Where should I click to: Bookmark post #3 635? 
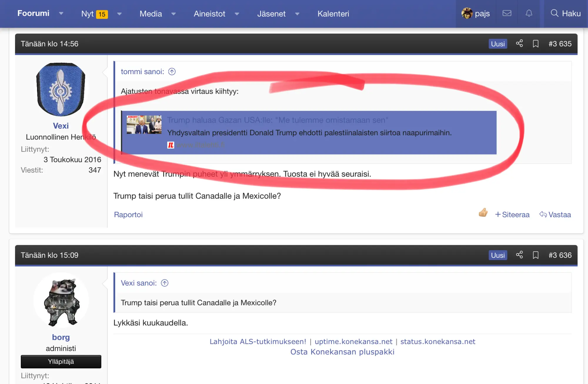coord(536,44)
